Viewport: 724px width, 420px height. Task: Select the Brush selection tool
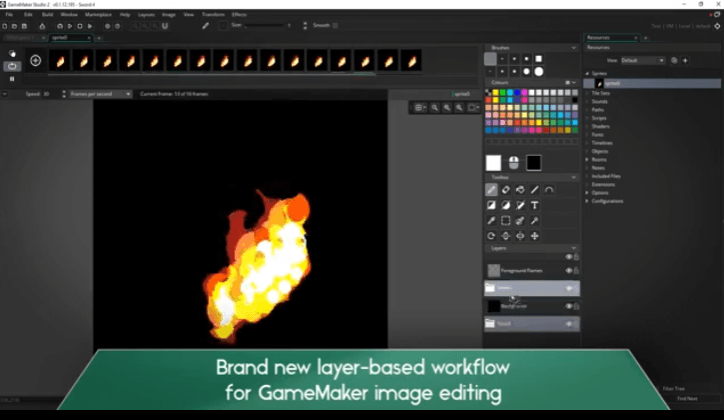[520, 221]
